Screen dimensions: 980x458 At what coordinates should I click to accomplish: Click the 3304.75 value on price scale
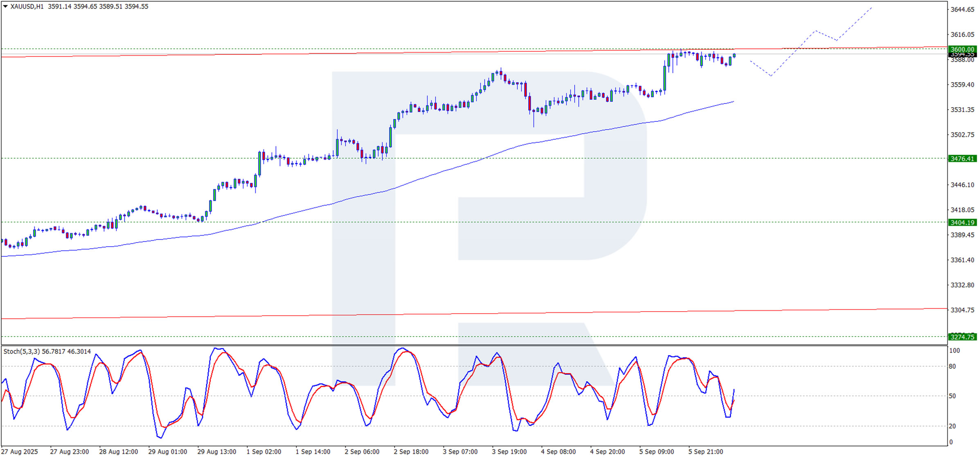click(962, 310)
